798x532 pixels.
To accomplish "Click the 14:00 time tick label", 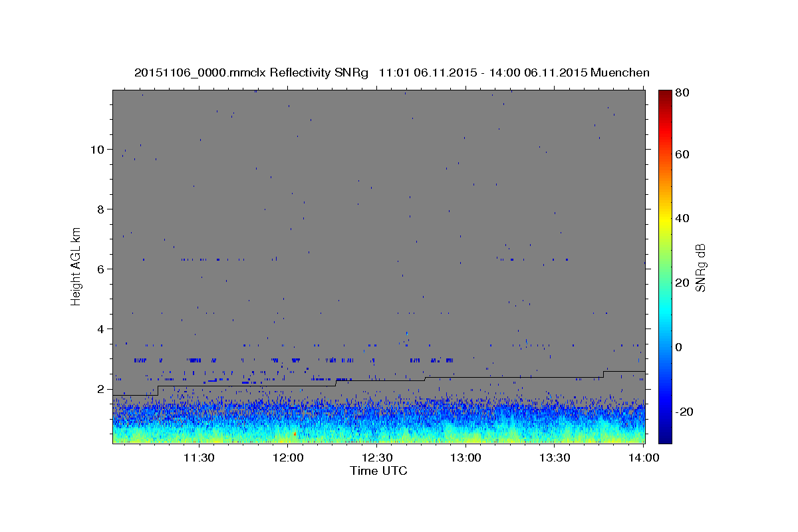I will tap(644, 458).
